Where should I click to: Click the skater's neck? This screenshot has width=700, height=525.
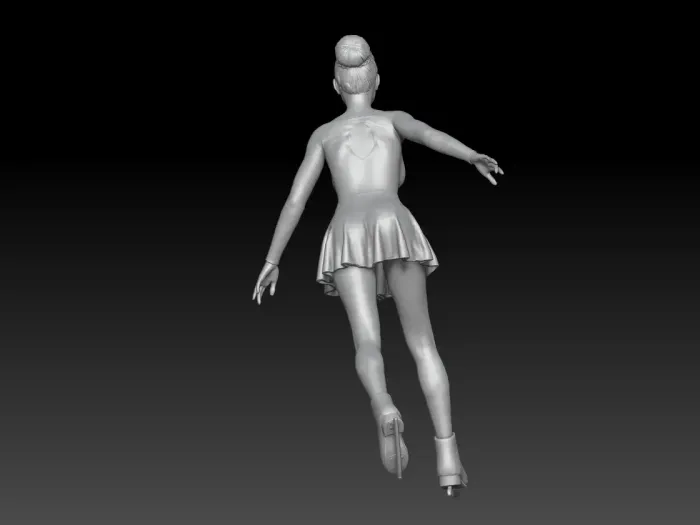click(x=359, y=103)
